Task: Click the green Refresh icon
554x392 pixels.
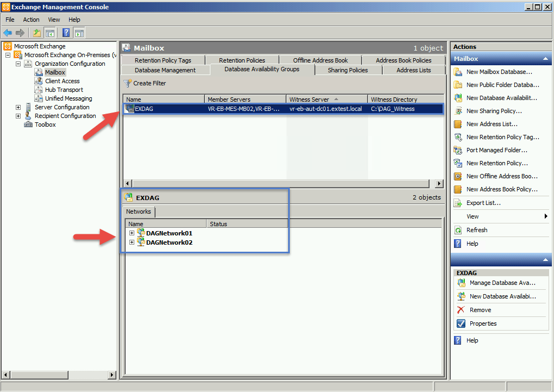Action: coord(458,230)
